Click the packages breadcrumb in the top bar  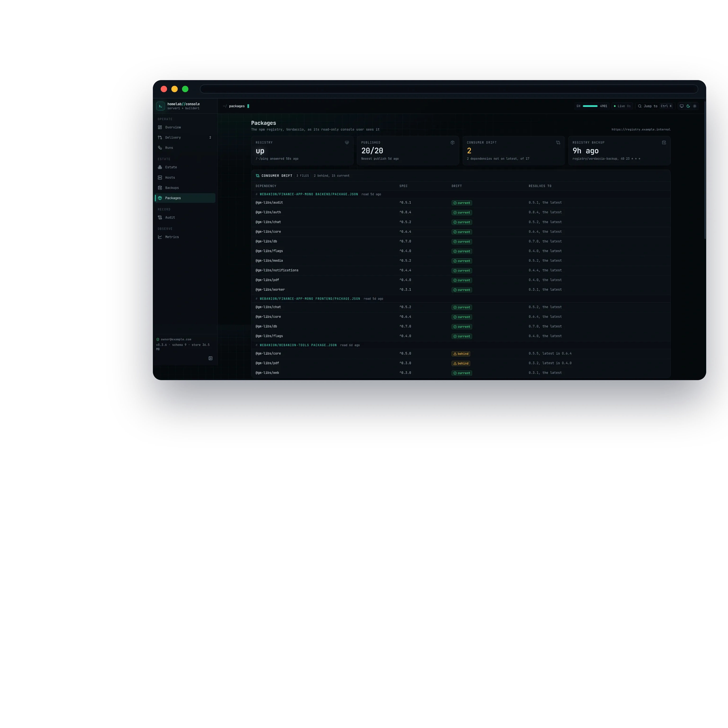237,106
